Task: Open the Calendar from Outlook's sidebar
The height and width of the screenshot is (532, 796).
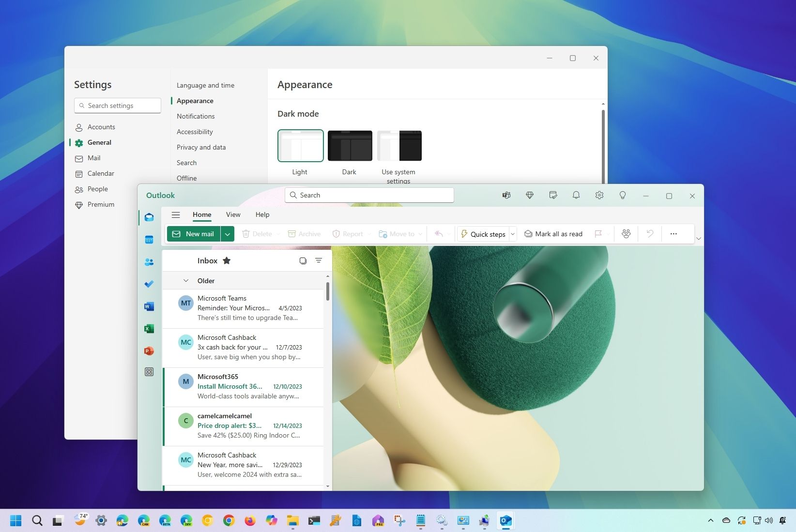Action: pos(149,240)
